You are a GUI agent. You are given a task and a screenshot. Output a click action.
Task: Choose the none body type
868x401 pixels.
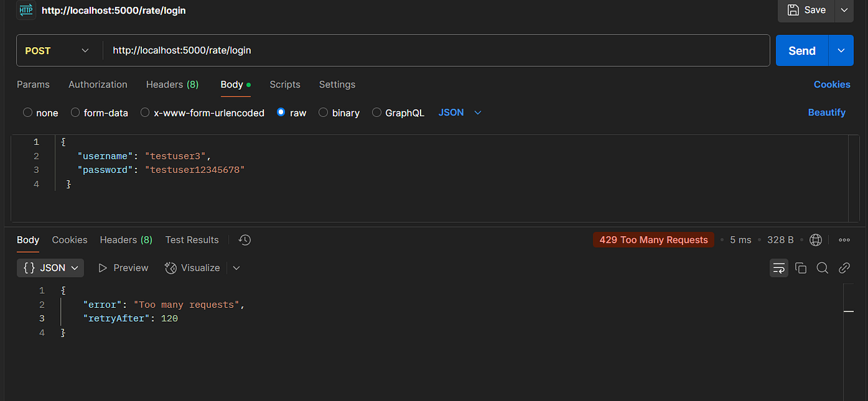click(x=40, y=112)
